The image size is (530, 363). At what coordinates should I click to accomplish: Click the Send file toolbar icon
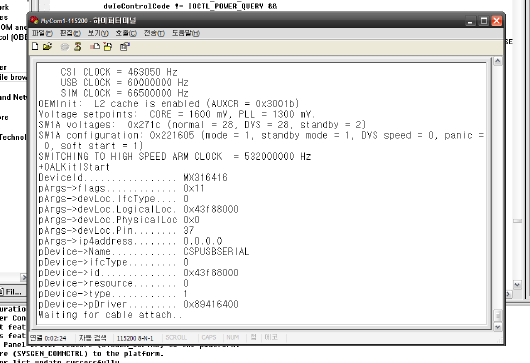coord(95,47)
